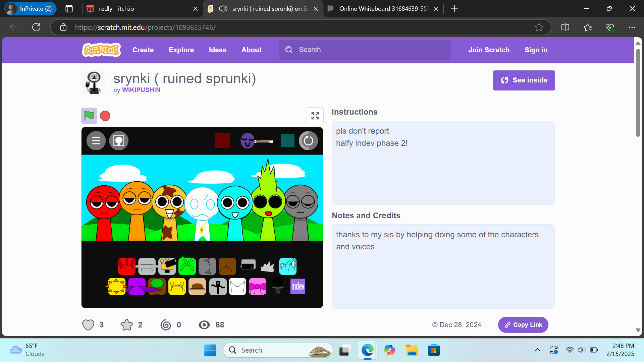Open the hamburger menu in game stage

pos(96,141)
